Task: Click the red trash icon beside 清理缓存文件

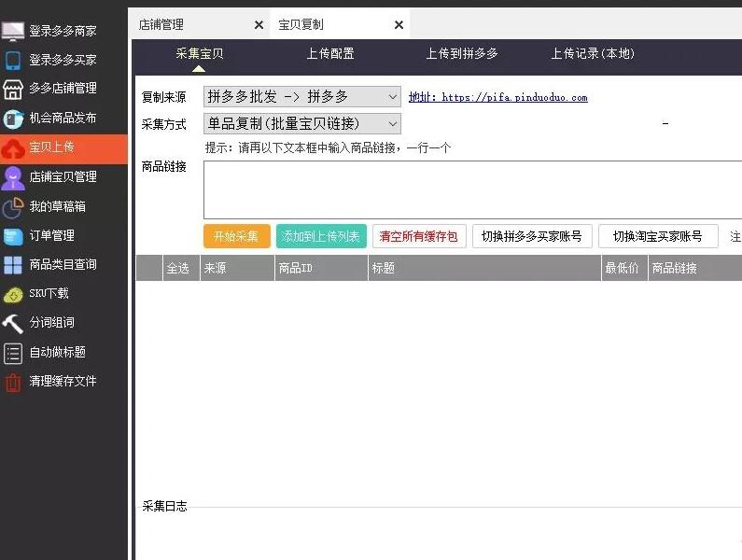Action: [13, 383]
